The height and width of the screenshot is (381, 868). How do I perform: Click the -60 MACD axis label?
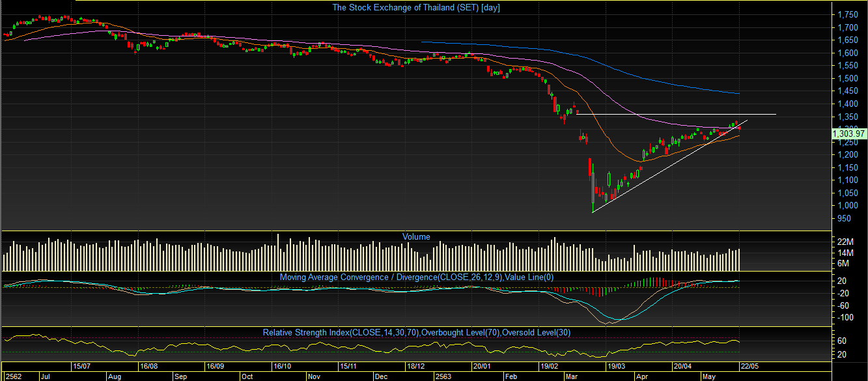tap(844, 305)
